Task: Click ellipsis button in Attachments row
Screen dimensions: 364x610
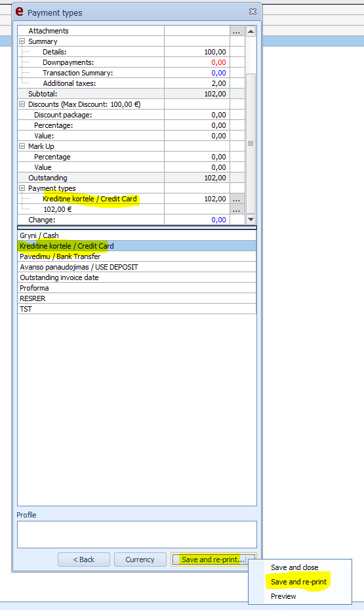Action: (237, 31)
